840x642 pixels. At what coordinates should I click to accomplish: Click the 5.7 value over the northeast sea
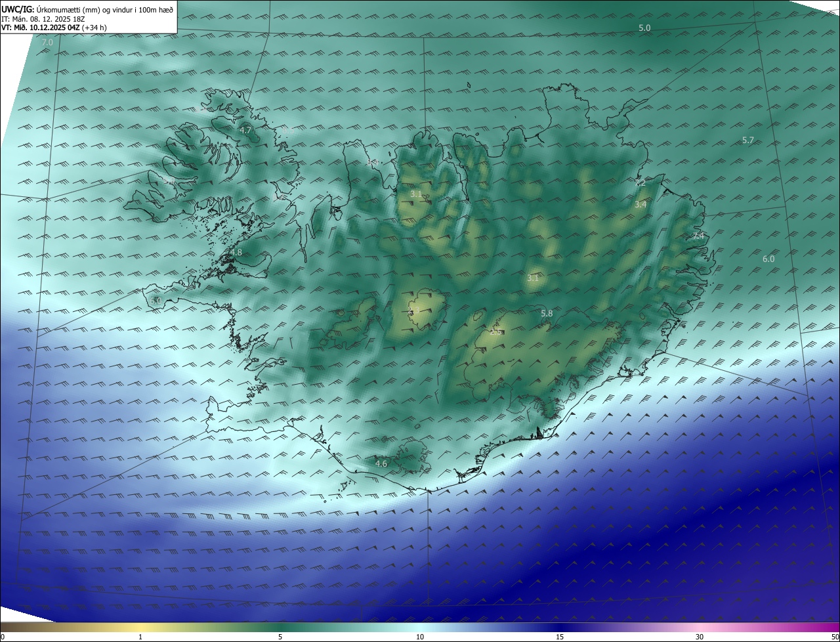748,140
